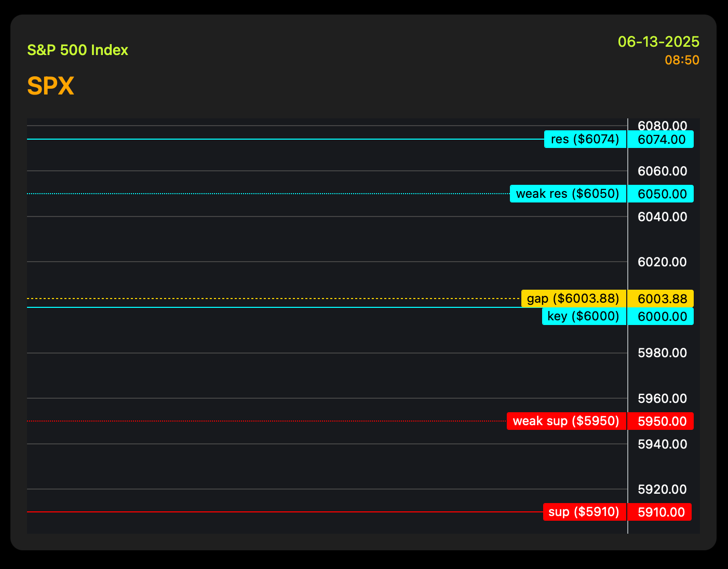
Task: Select the key ($6000) level label
Action: 584,316
